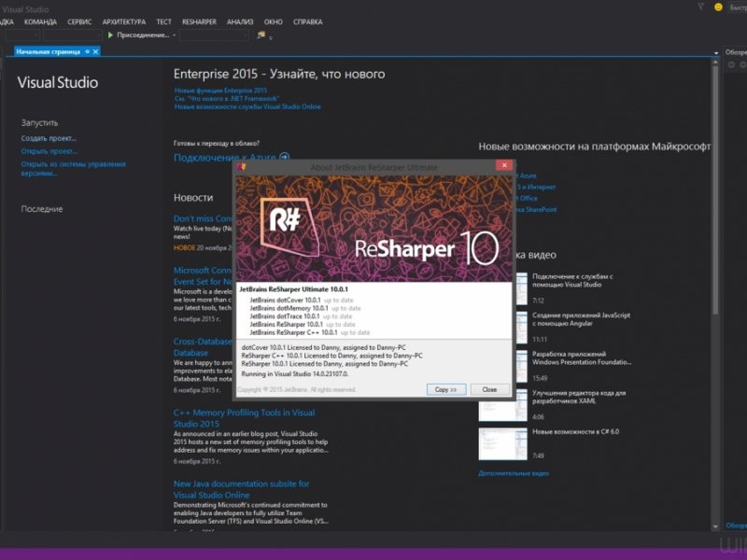This screenshot has width=747, height=560.
Task: Click the yellow smiley feedback icon
Action: [x=718, y=7]
